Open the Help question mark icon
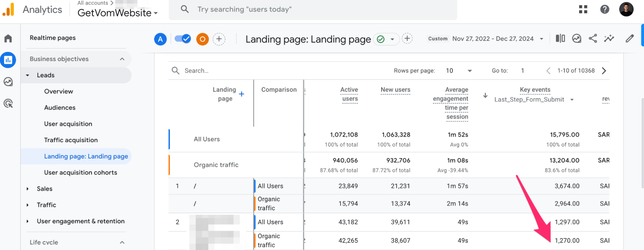Viewport: 644px width, 250px height. [604, 9]
